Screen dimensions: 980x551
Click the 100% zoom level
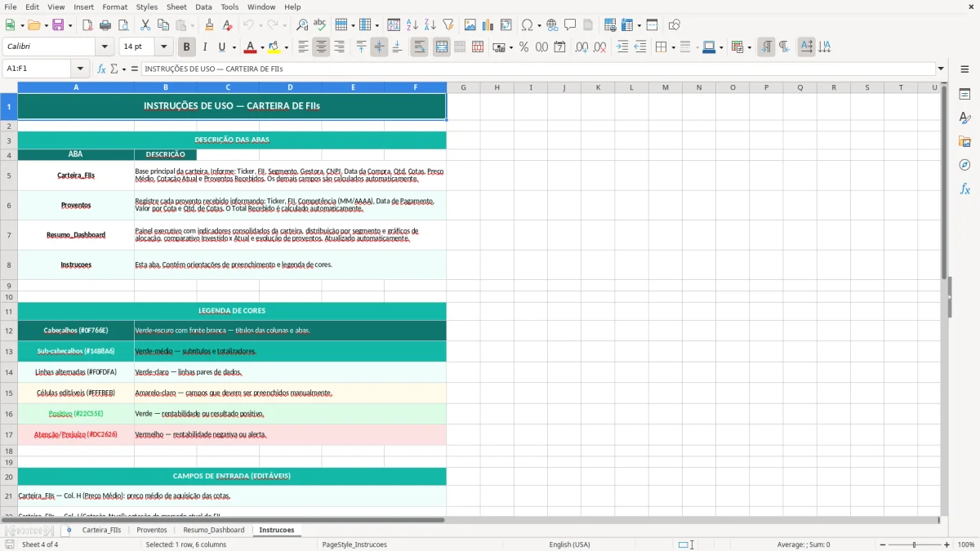966,544
